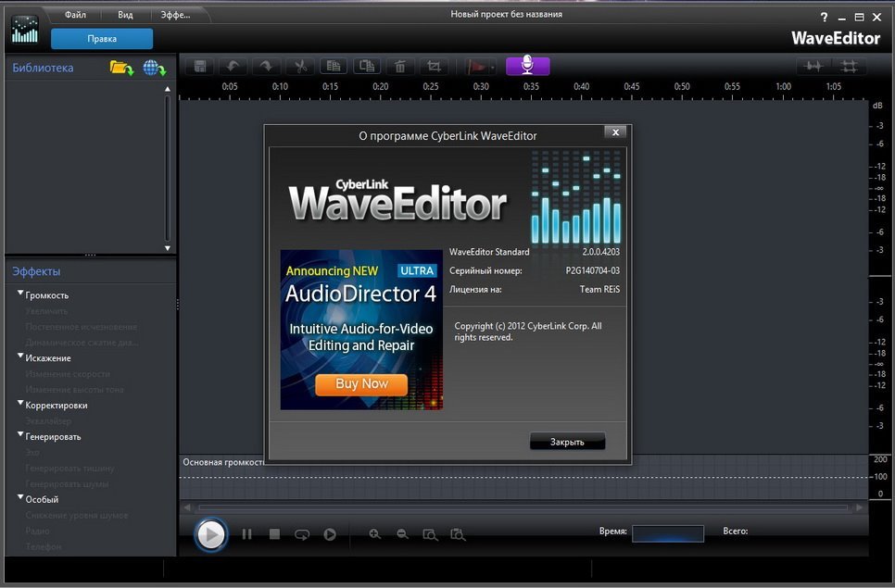Click the Undo arrow icon
895x588 pixels.
tap(233, 66)
